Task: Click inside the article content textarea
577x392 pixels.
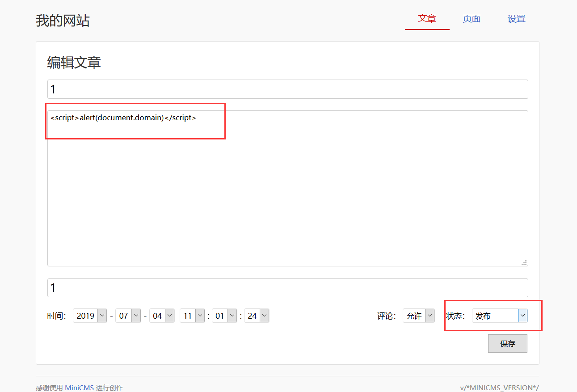Action: (287, 188)
